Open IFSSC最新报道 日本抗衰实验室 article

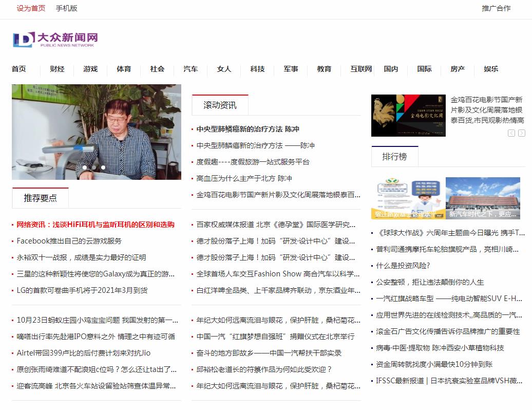coord(449,381)
